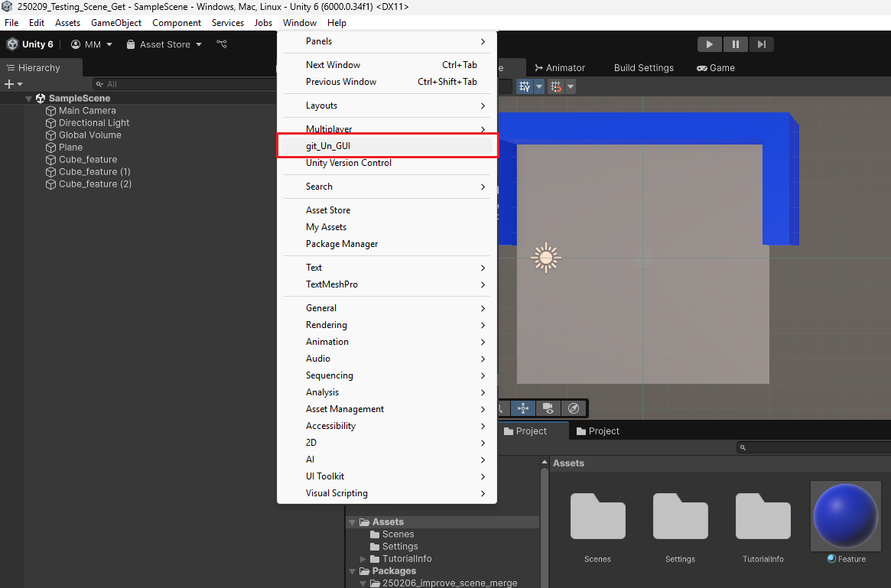Expand the Rendering submenu

tap(387, 325)
